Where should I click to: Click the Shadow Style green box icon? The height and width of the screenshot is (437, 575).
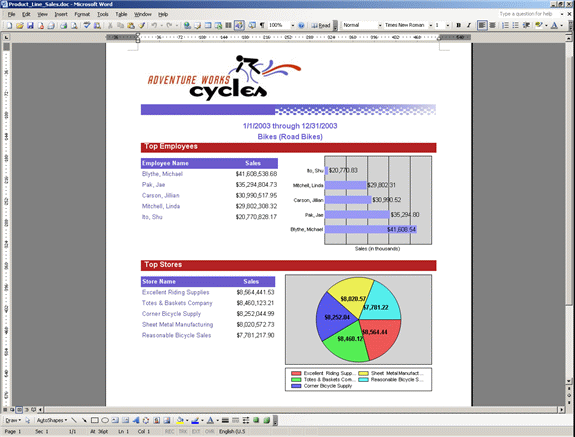tap(256, 420)
